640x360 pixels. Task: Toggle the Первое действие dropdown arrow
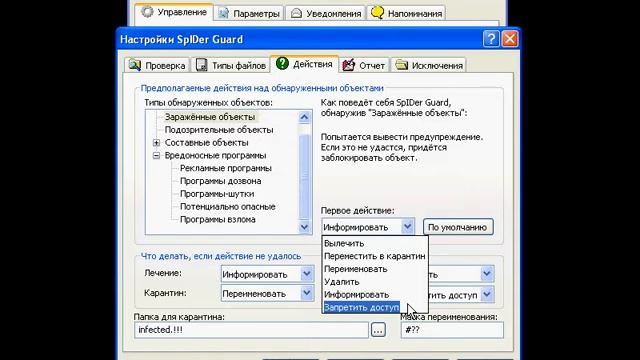[x=407, y=227]
